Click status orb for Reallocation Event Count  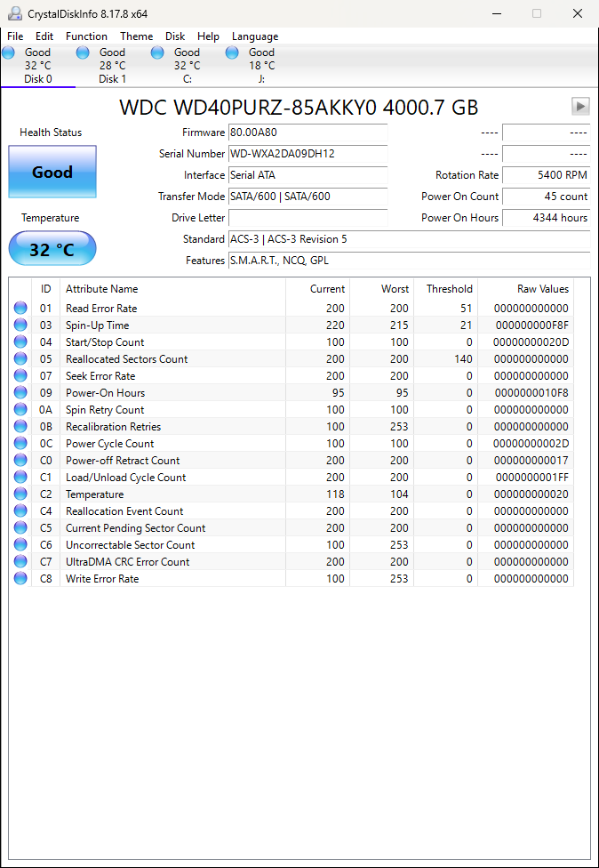coord(20,510)
